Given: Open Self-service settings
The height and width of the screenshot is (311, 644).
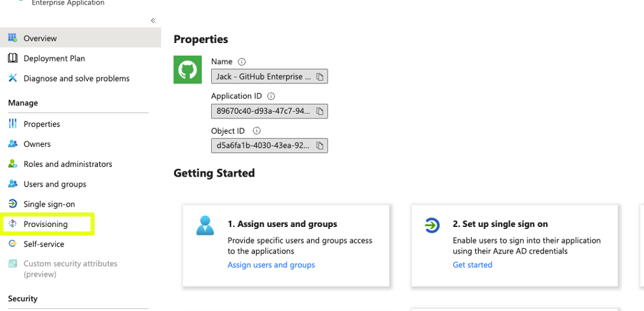Looking at the screenshot, I should click(44, 244).
